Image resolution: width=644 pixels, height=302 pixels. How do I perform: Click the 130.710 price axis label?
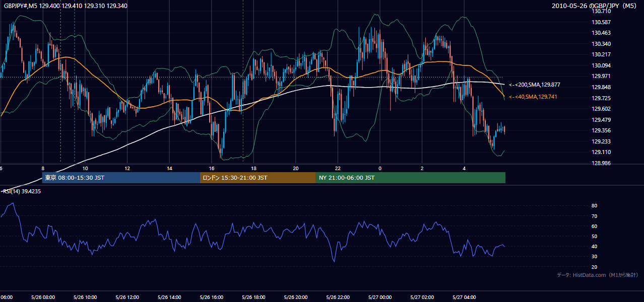(601, 11)
